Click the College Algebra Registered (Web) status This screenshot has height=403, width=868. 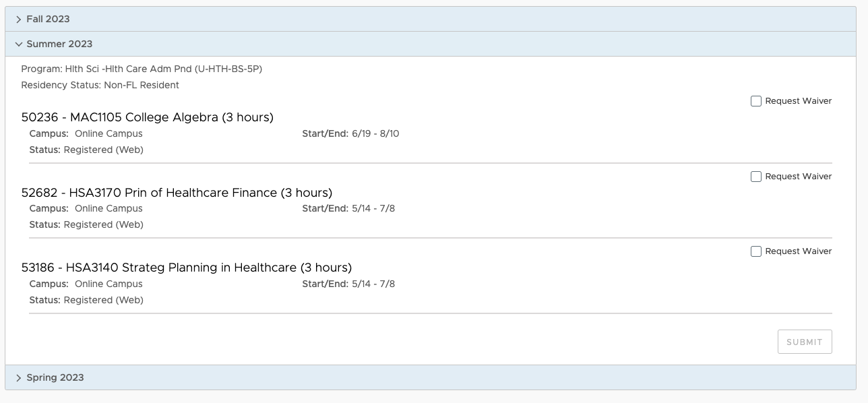(x=103, y=150)
